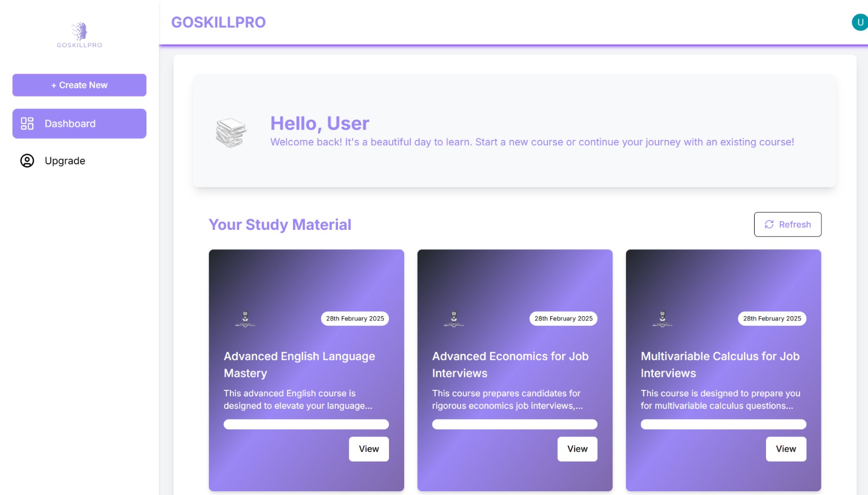The height and width of the screenshot is (495, 868).
Task: Click the Dashboard grid icon in sidebar
Action: [26, 124]
